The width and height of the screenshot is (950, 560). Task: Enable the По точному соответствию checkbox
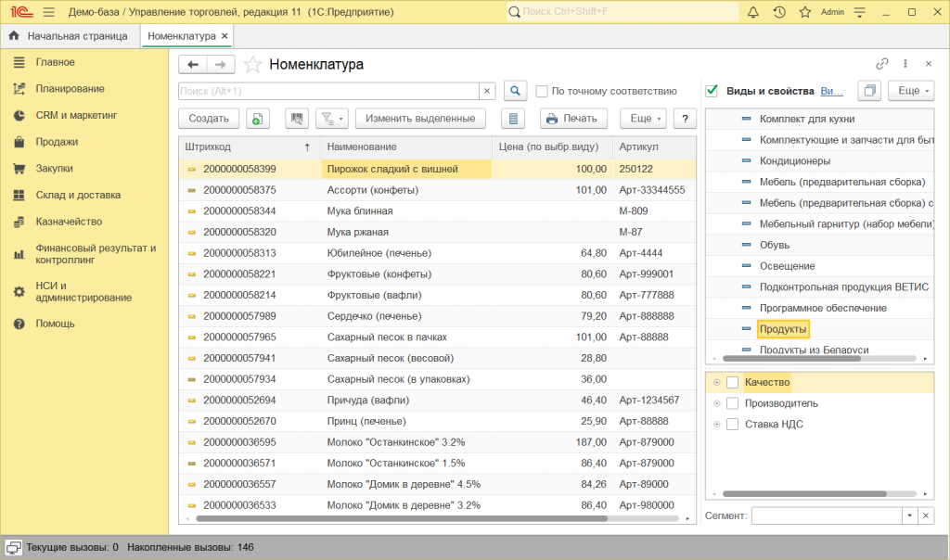point(542,91)
